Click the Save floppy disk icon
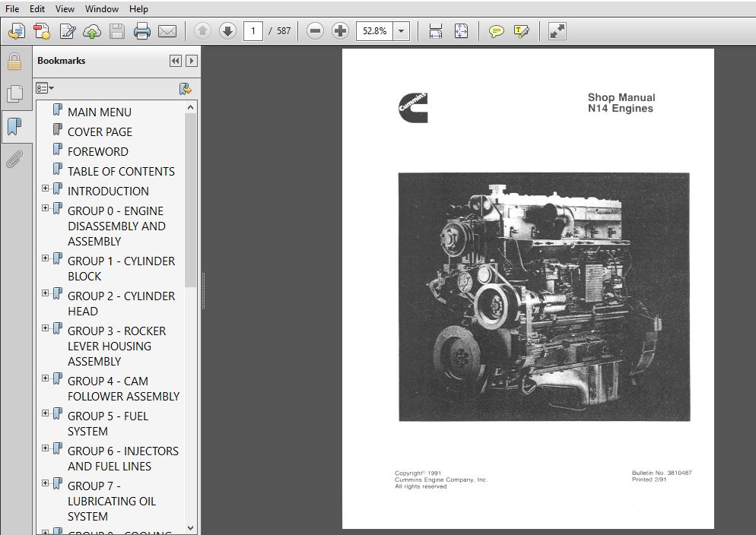The height and width of the screenshot is (535, 756). point(116,31)
